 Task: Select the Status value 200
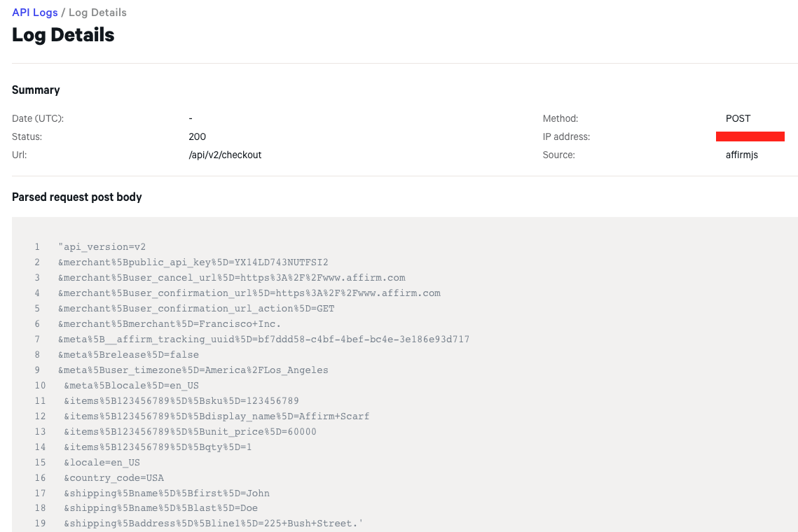[x=197, y=136]
